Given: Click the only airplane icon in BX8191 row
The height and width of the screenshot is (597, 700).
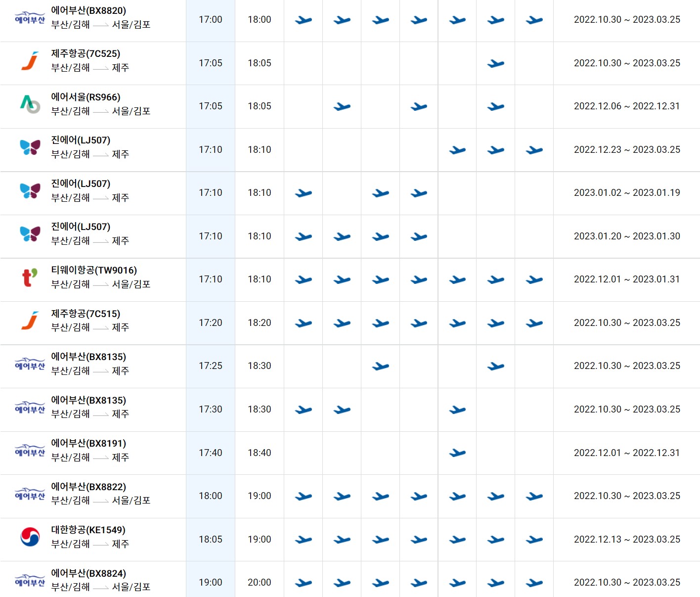Looking at the screenshot, I should (x=457, y=453).
